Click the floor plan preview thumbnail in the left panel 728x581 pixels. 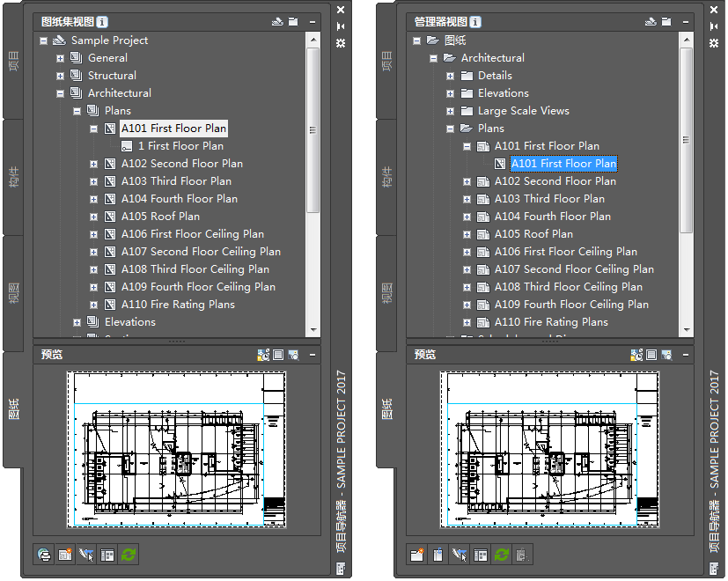click(x=176, y=450)
